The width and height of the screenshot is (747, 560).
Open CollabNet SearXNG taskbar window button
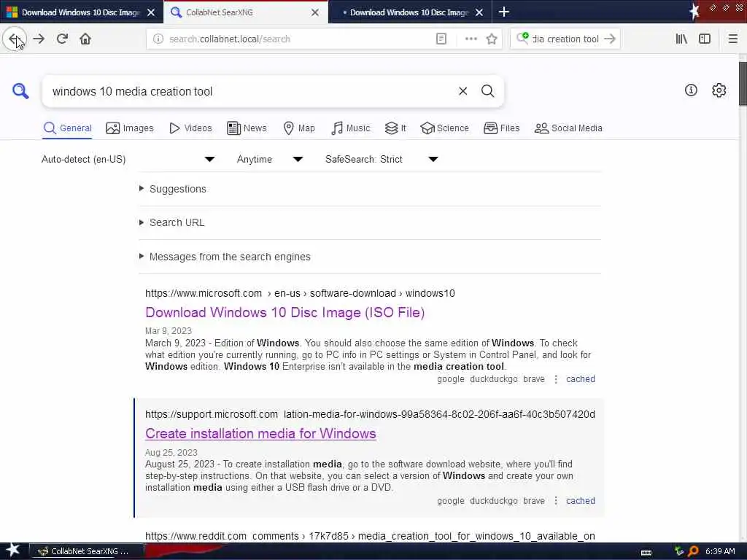[87, 551]
